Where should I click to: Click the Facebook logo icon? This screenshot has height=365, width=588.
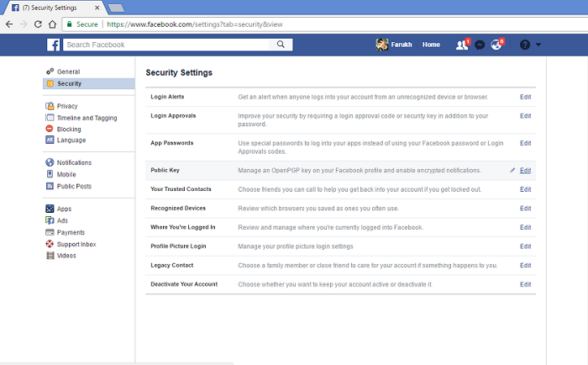pyautogui.click(x=53, y=45)
